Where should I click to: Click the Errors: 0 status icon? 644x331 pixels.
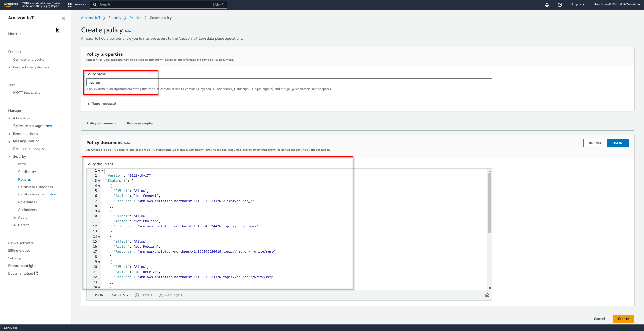pos(137,295)
